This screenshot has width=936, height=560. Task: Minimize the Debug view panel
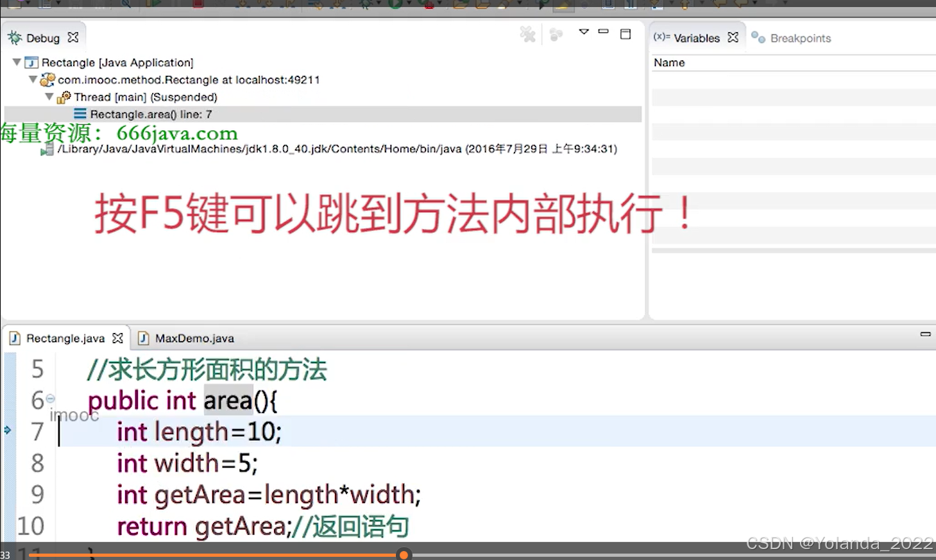tap(603, 31)
